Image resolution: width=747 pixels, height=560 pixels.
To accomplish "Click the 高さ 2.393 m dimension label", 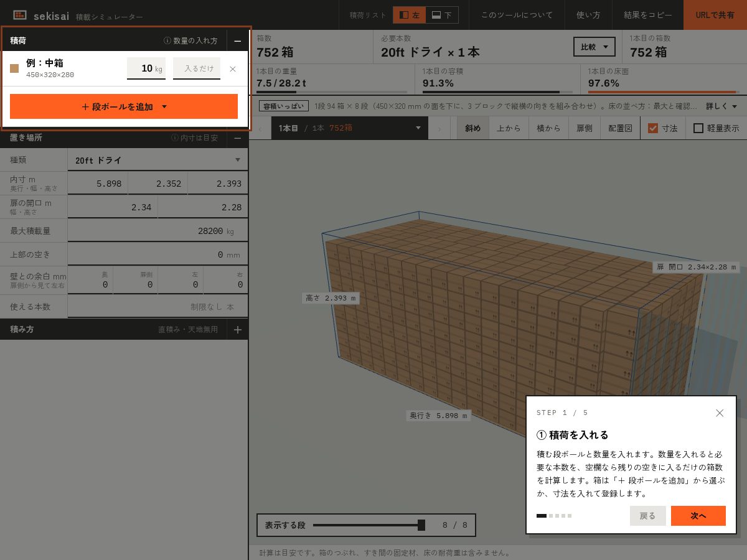I will 331,298.
